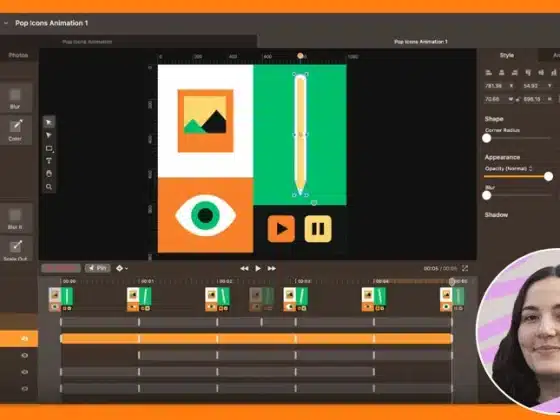
Task: Switch to the Style tab
Action: point(507,55)
